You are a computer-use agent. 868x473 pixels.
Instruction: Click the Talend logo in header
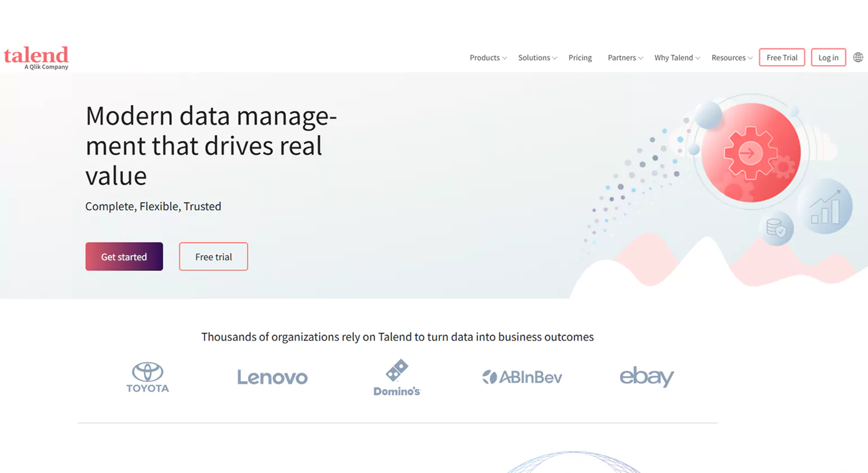coord(36,57)
